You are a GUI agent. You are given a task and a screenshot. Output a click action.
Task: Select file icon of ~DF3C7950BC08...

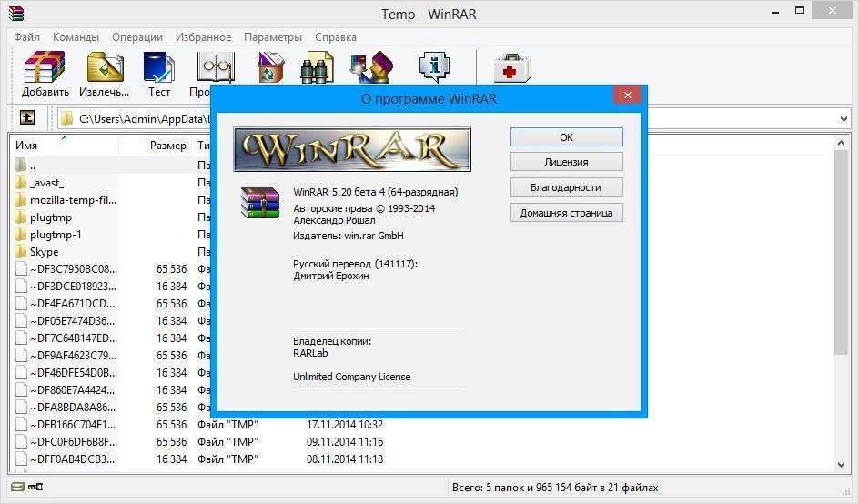click(x=21, y=269)
